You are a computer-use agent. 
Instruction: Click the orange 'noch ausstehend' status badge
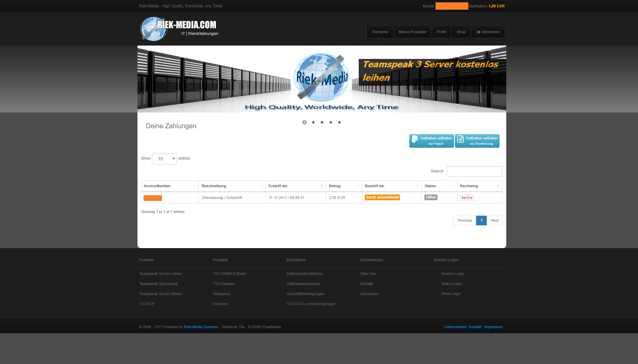[x=382, y=198]
